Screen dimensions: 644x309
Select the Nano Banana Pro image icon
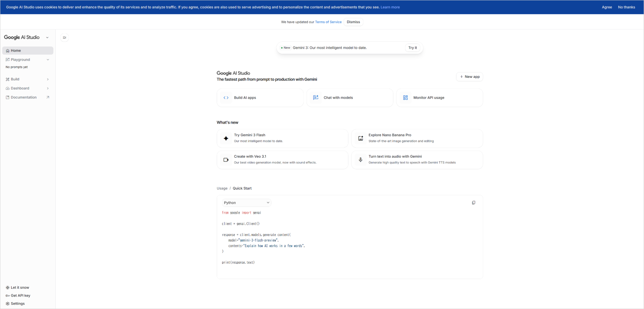click(x=360, y=138)
